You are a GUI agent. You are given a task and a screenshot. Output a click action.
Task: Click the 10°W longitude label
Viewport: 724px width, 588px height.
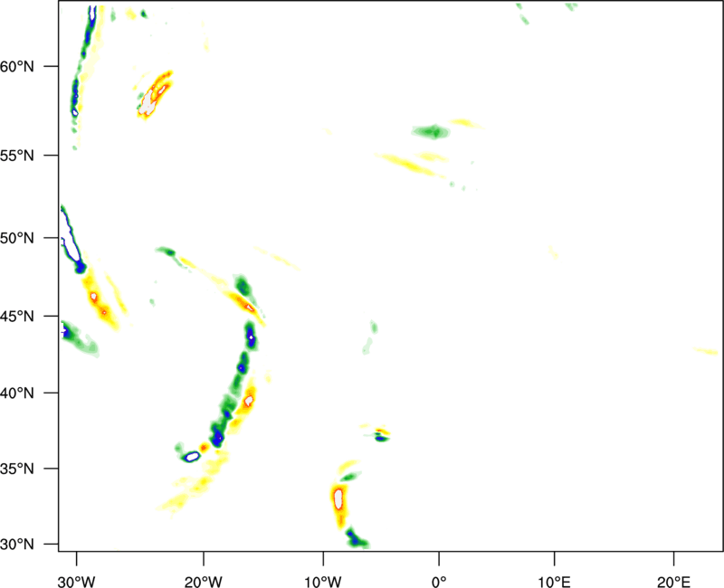(323, 582)
